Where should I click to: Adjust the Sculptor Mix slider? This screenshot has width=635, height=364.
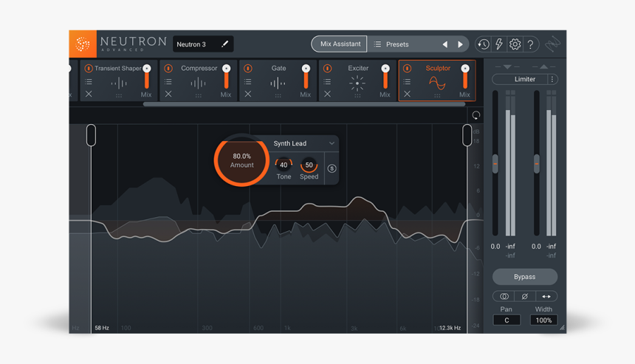[x=465, y=77]
